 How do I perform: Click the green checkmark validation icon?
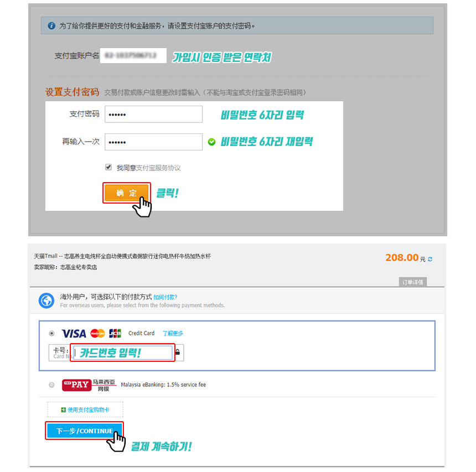point(211,142)
